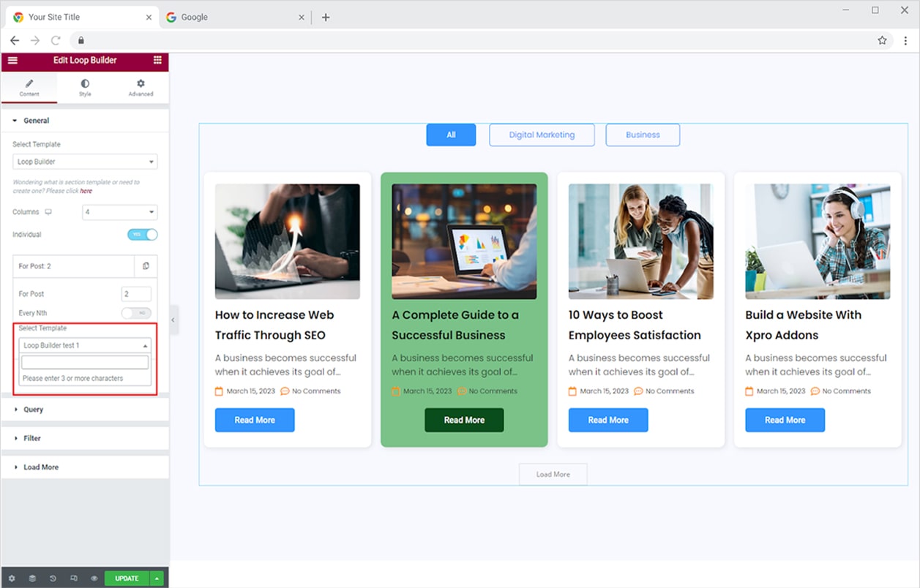This screenshot has width=920, height=588.
Task: Open the Elementor hamburger menu
Action: coord(12,60)
